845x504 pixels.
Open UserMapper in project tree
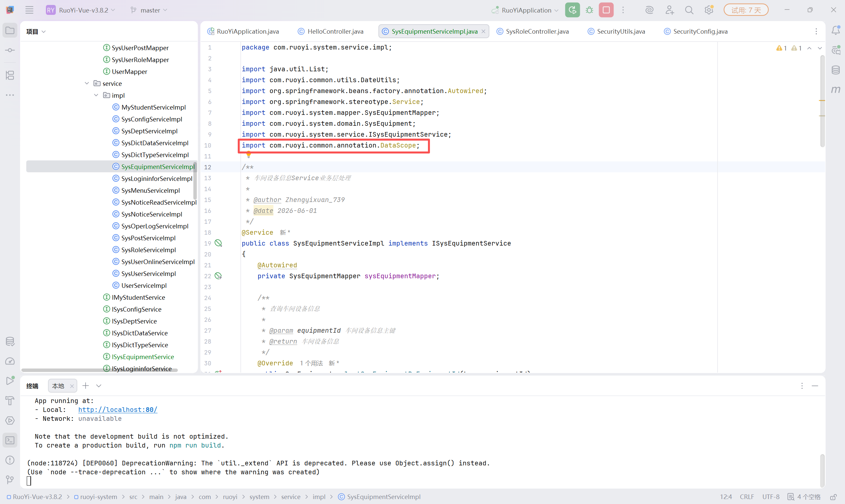(x=129, y=71)
